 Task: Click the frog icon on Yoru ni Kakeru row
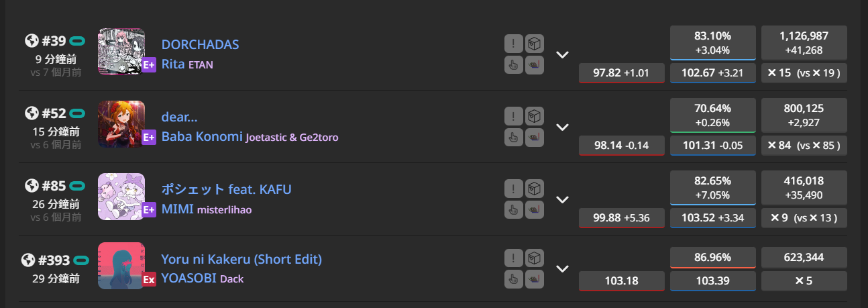tap(535, 279)
